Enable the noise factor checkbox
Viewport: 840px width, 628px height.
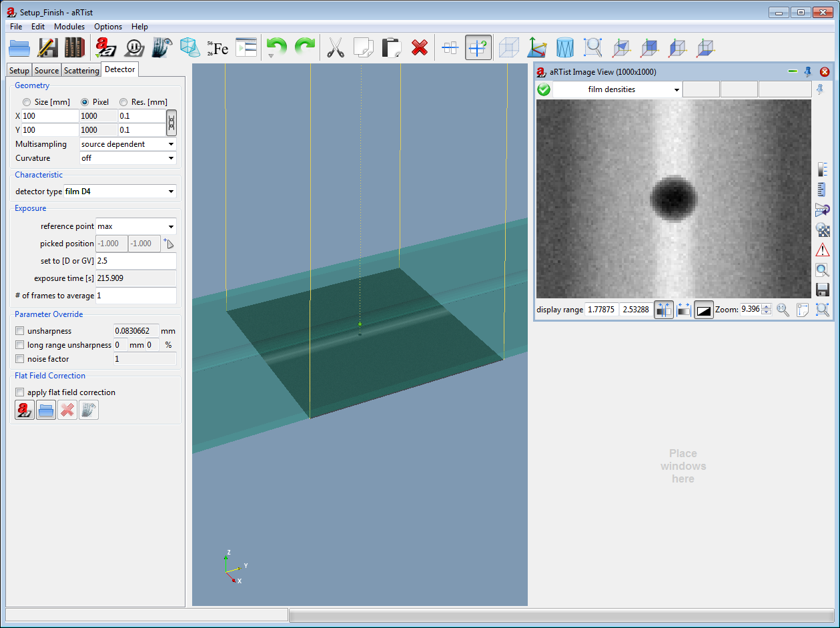20,359
